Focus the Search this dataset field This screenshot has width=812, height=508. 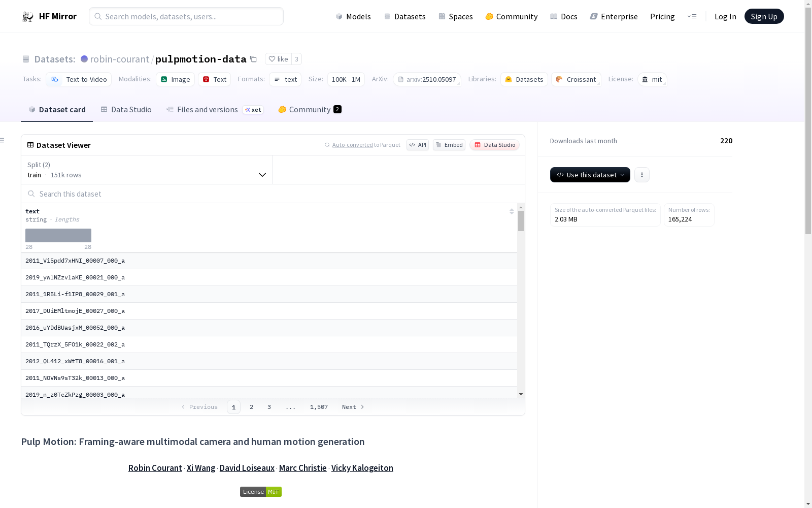point(273,194)
